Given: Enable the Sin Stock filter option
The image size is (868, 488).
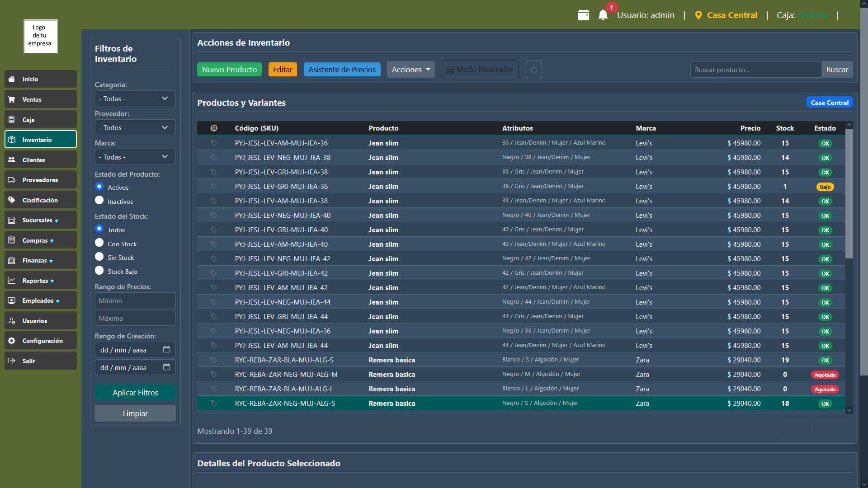Looking at the screenshot, I should (x=99, y=256).
